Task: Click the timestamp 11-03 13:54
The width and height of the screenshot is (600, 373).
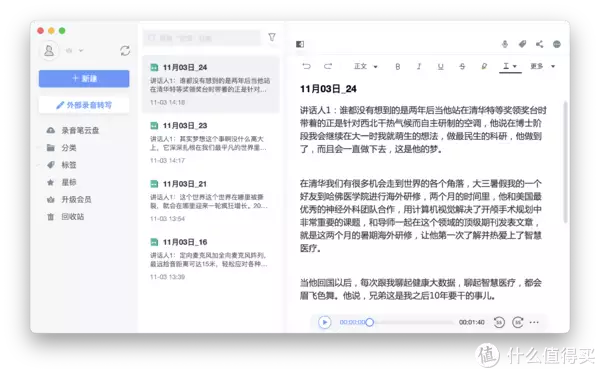Action: tap(168, 218)
